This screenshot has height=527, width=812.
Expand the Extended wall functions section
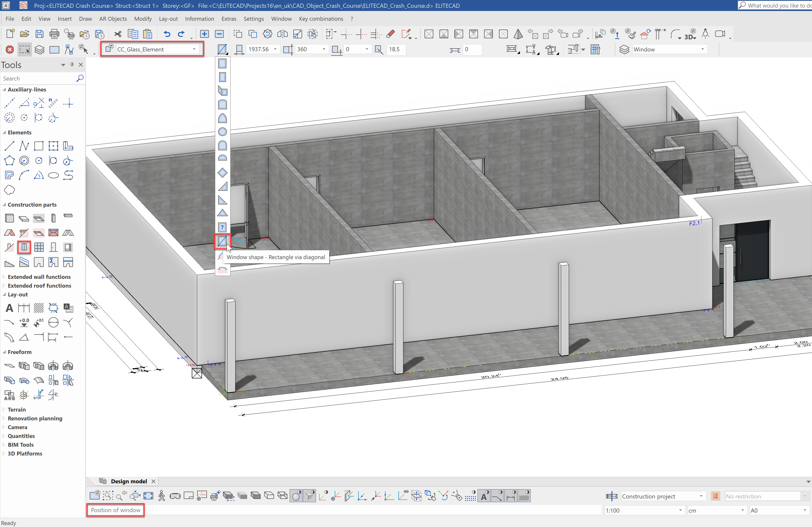tap(4, 277)
